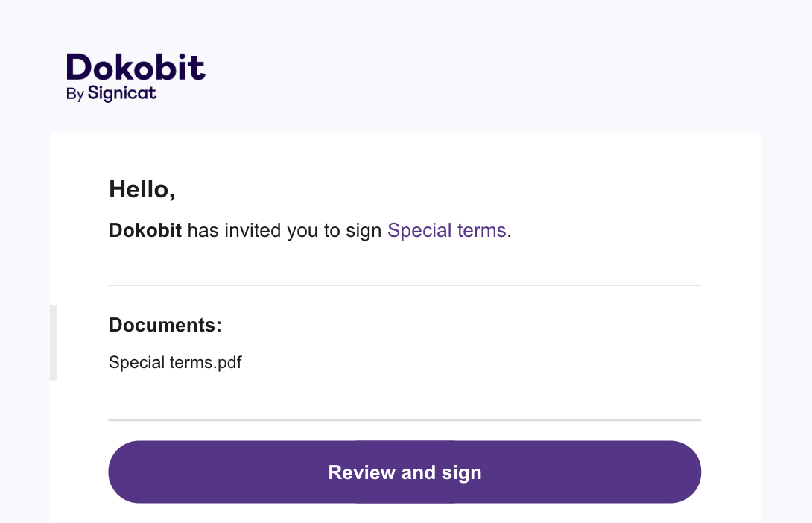
Task: Click the word 'terms' in the purple link
Action: pyautogui.click(x=481, y=230)
